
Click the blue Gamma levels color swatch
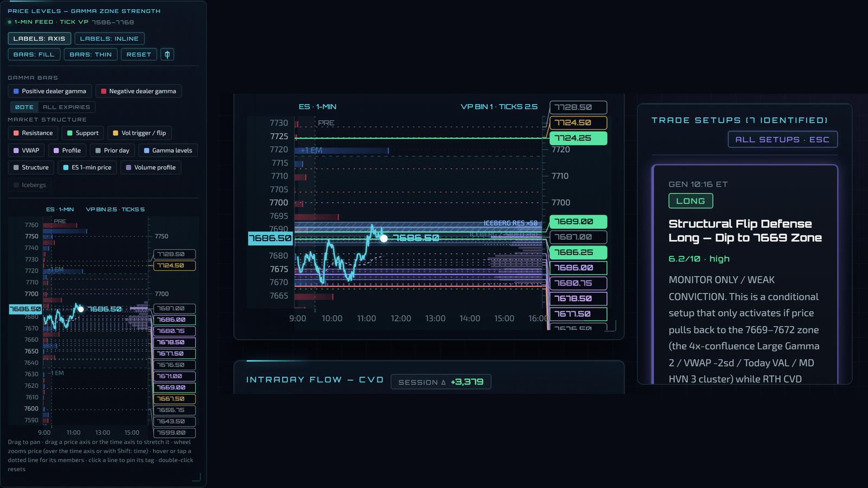tap(146, 151)
